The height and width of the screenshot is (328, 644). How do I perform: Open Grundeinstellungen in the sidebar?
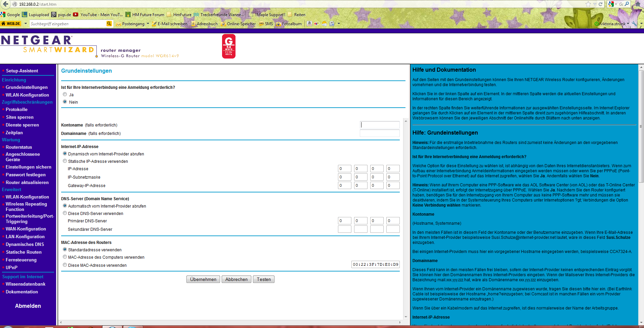27,87
